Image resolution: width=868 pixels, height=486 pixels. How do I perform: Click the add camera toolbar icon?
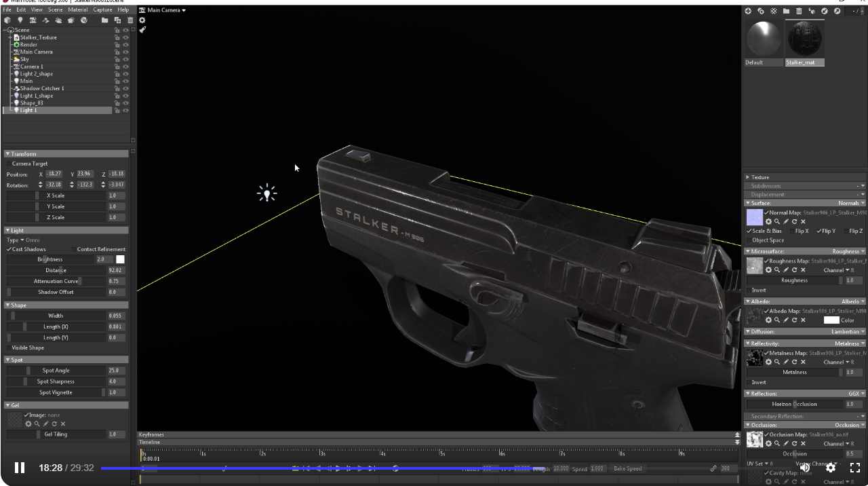(x=33, y=20)
